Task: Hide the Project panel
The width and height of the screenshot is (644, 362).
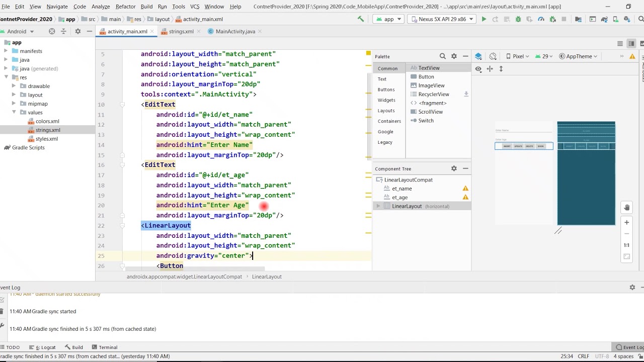Action: (89, 31)
